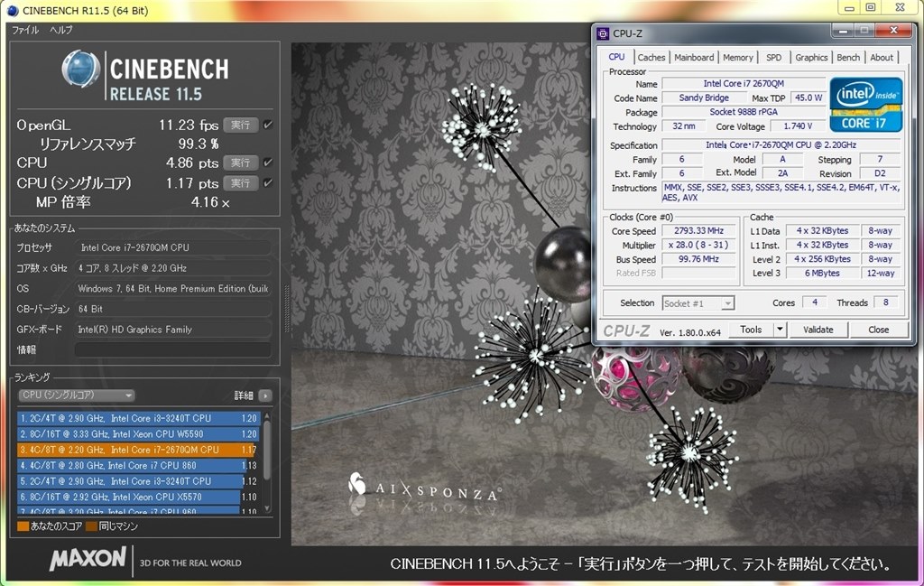
Task: Switch to the Graphics tab in CPU-Z
Action: tap(811, 57)
